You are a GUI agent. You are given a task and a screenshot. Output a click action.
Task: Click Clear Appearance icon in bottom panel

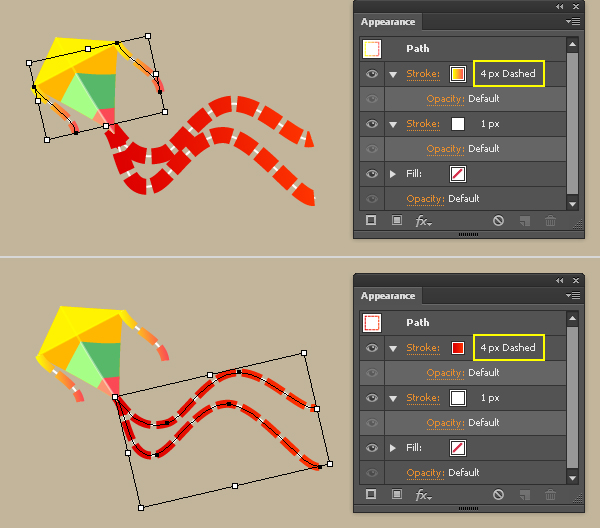[x=498, y=494]
